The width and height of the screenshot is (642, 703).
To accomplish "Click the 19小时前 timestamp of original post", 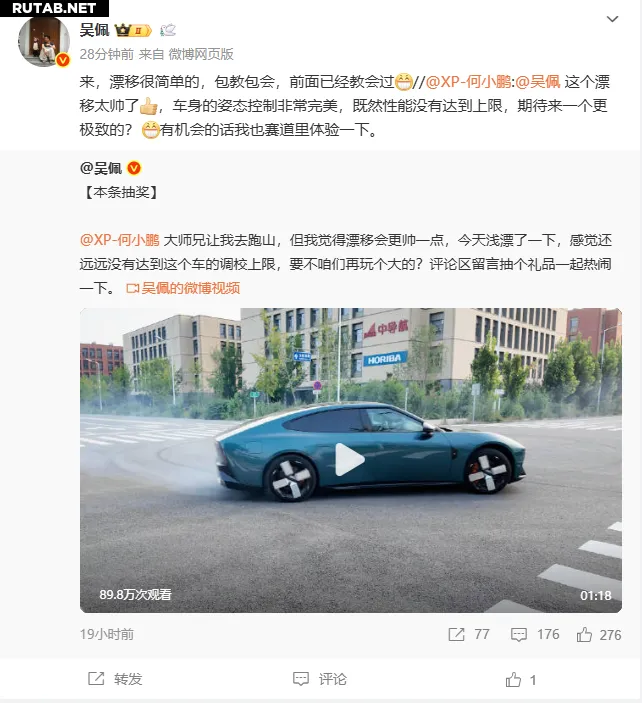I will coord(107,634).
